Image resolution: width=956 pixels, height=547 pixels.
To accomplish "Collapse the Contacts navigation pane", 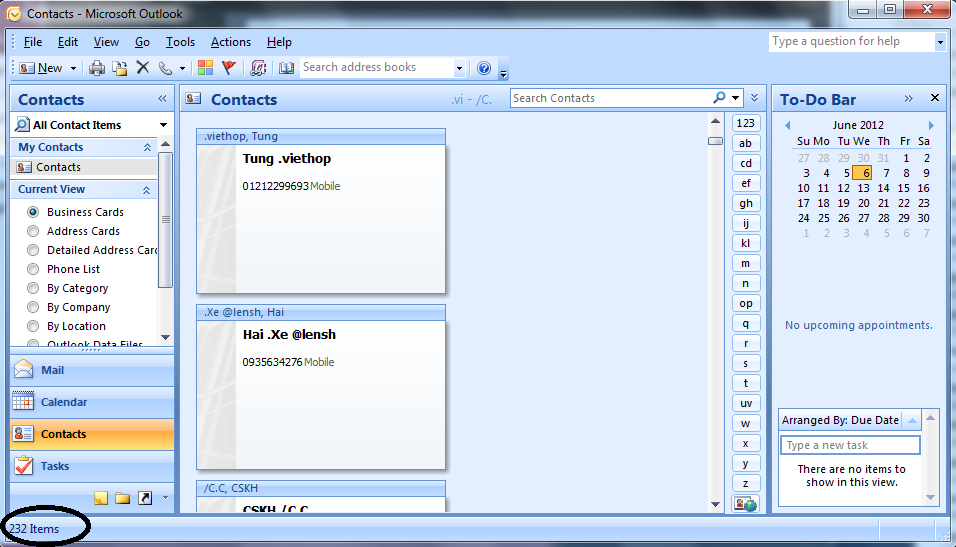I will click(162, 99).
